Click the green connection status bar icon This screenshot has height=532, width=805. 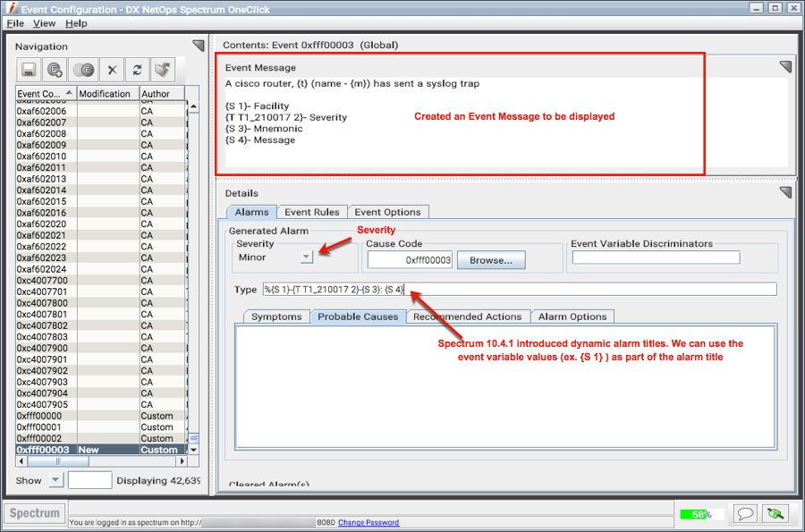[775, 513]
